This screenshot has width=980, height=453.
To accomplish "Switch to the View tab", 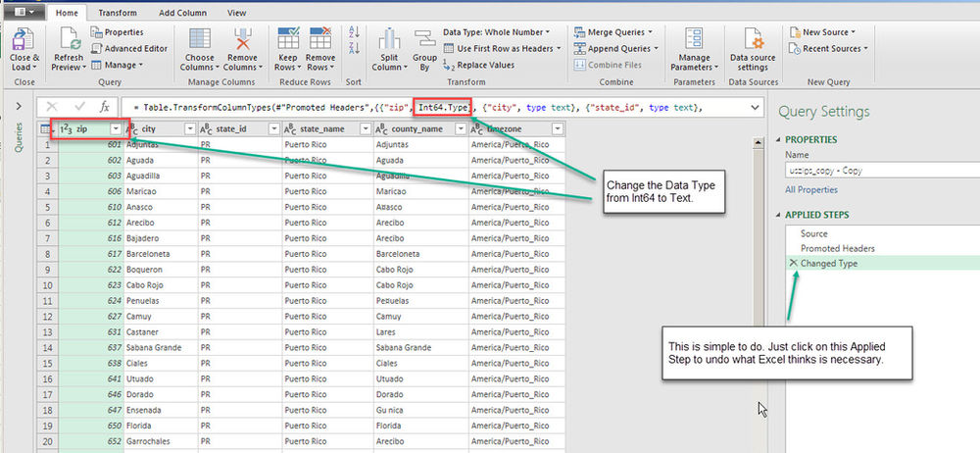I will point(236,12).
